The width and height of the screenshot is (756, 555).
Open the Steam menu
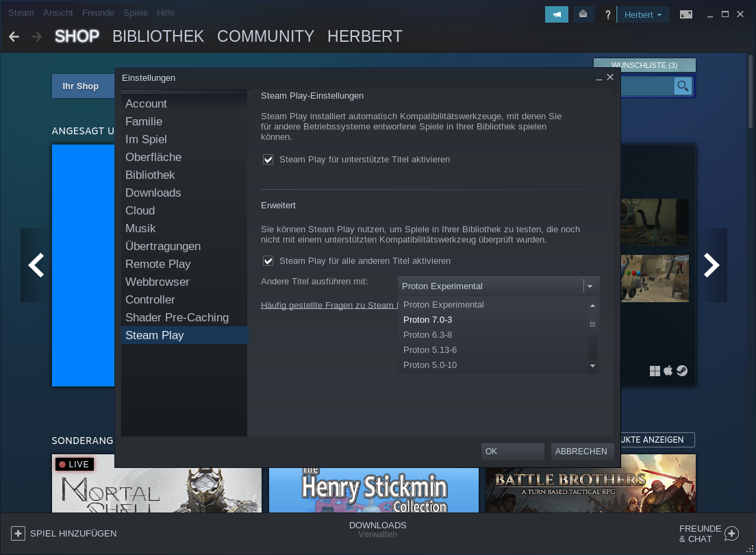click(x=21, y=13)
